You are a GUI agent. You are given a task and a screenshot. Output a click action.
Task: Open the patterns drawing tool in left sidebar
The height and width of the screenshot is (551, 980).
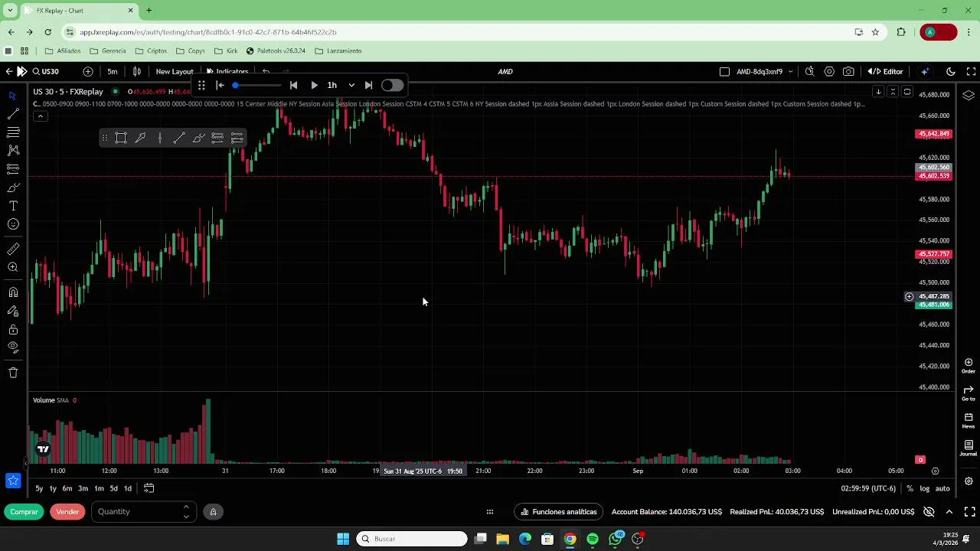tap(13, 151)
